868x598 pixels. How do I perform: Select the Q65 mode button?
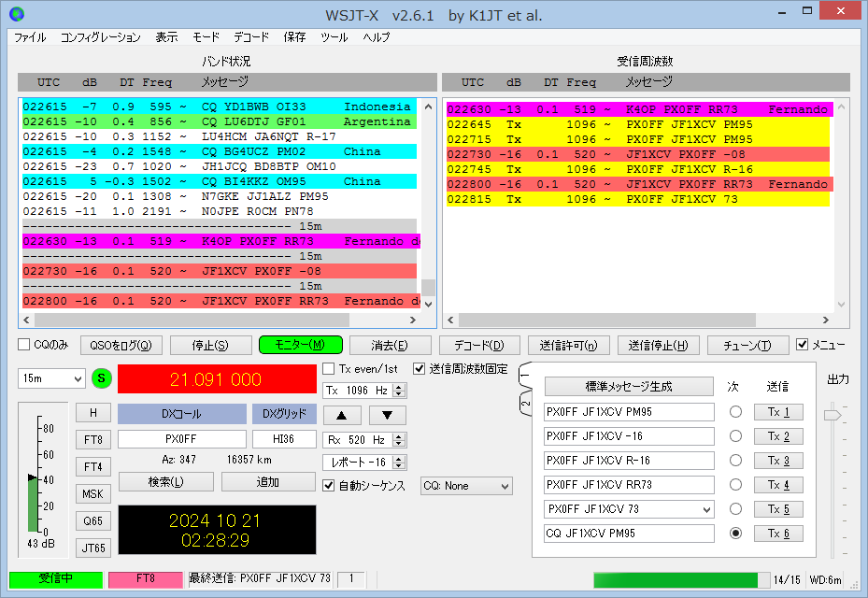tap(93, 521)
